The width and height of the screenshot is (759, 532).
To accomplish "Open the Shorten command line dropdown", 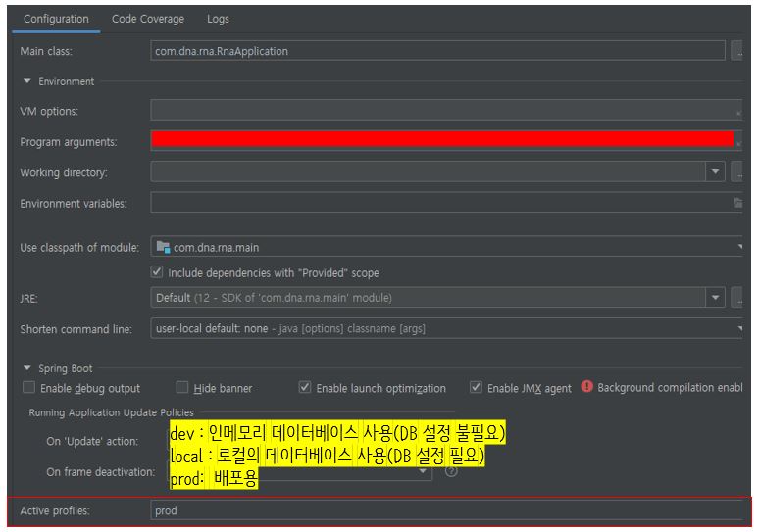I will coord(446,328).
